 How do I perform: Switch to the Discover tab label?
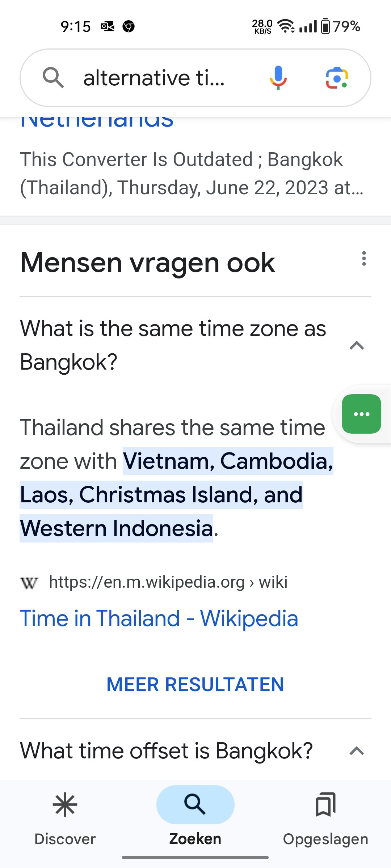pos(65,839)
